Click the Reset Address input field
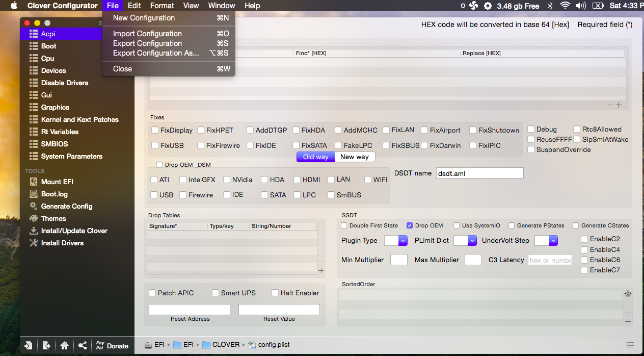 point(190,310)
